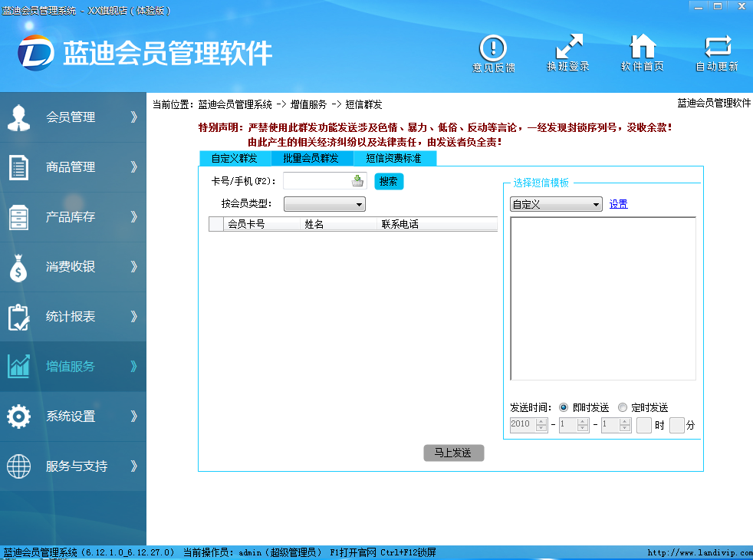Click the hour 时 input box

pos(643,425)
